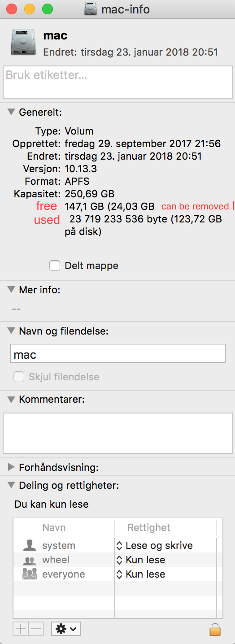The height and width of the screenshot is (644, 235).
Task: Toggle the Delt mappe checkbox
Action: (55, 265)
